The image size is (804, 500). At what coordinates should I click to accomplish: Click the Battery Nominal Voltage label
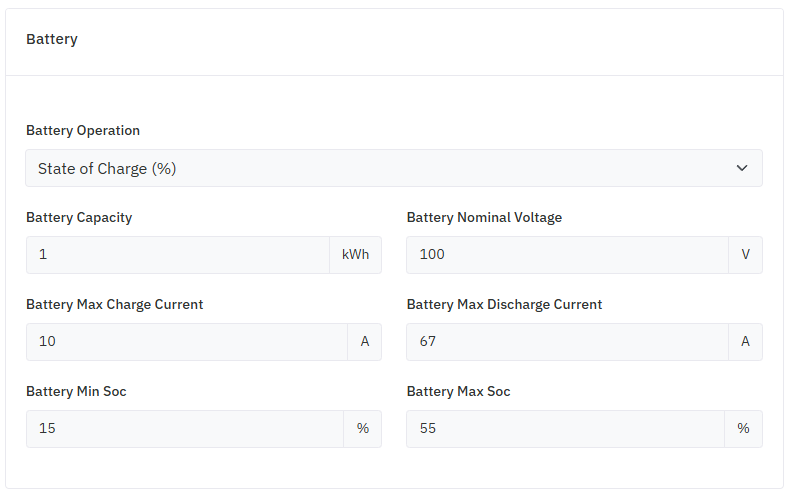pos(484,218)
